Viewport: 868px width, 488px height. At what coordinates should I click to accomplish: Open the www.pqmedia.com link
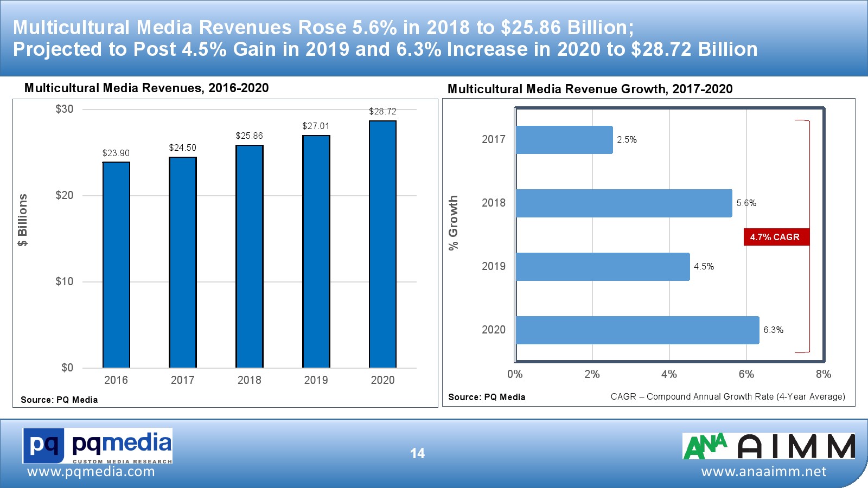pos(91,472)
